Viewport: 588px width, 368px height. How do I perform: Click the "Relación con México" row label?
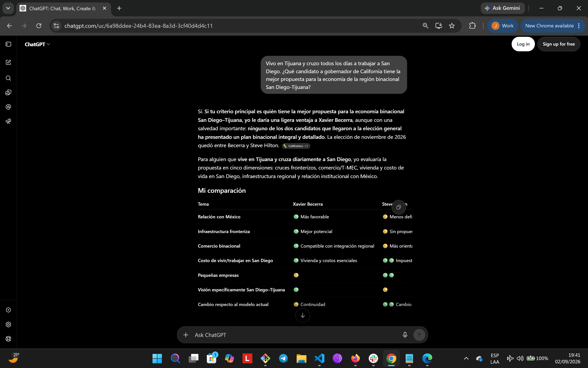pyautogui.click(x=219, y=217)
